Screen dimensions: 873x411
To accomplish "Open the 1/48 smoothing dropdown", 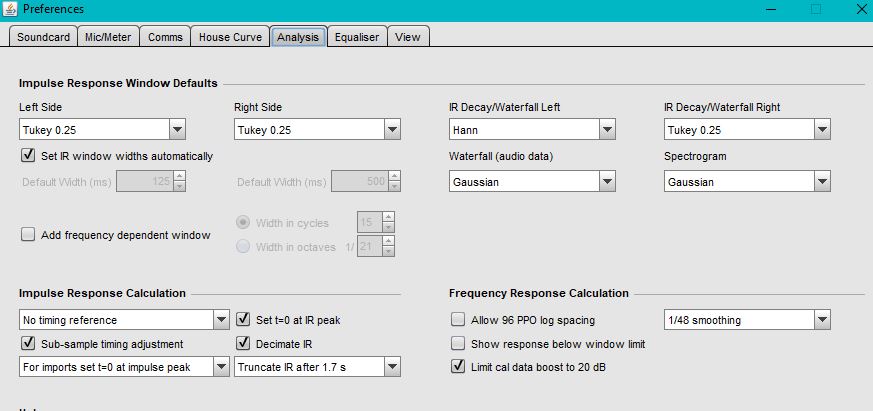I will coord(747,320).
